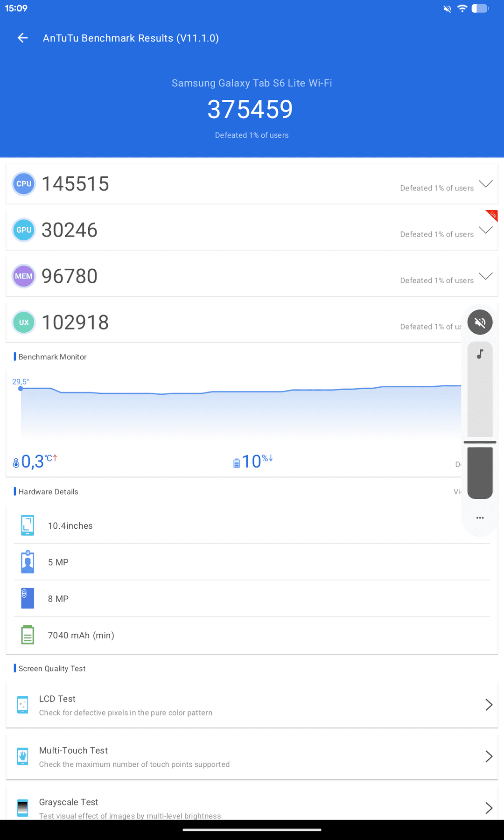
Task: Select the total score 375459
Action: (x=250, y=110)
